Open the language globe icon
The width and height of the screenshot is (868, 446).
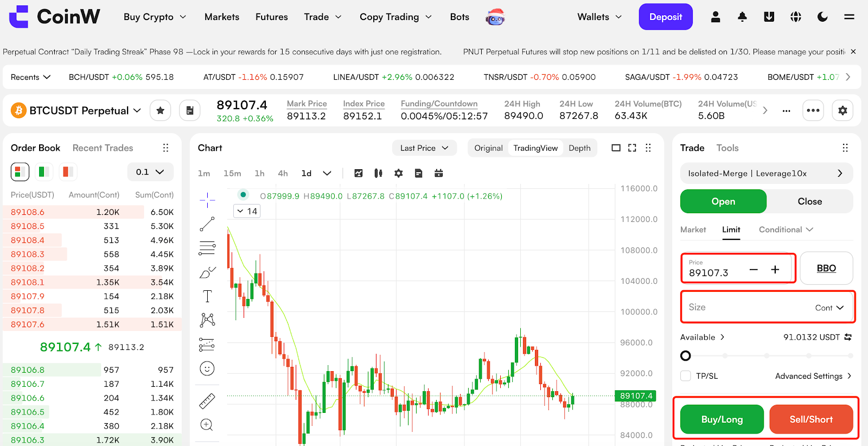click(x=795, y=17)
